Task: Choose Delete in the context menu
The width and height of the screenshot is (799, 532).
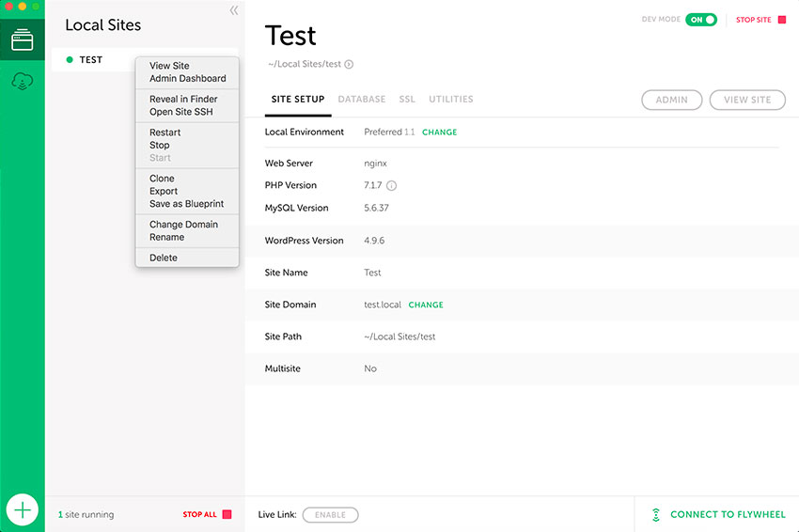Action: click(x=164, y=258)
